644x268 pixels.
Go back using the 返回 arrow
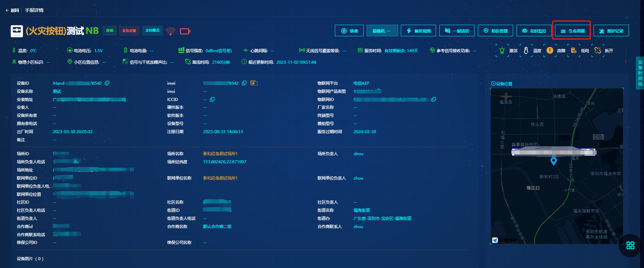(12, 10)
